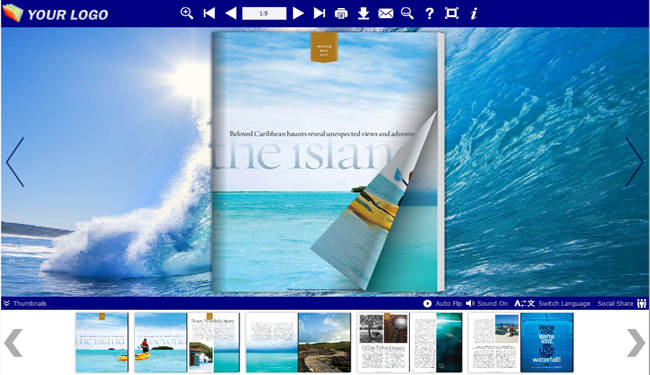650x375 pixels.
Task: Open the search tool
Action: point(407,13)
